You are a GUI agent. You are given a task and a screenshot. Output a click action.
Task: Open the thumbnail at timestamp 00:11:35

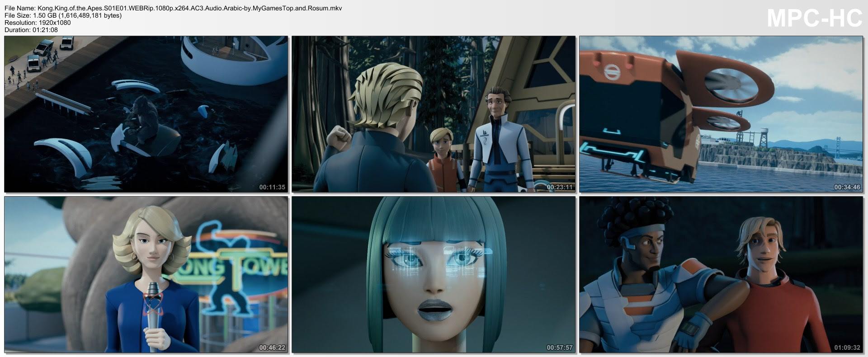point(146,114)
